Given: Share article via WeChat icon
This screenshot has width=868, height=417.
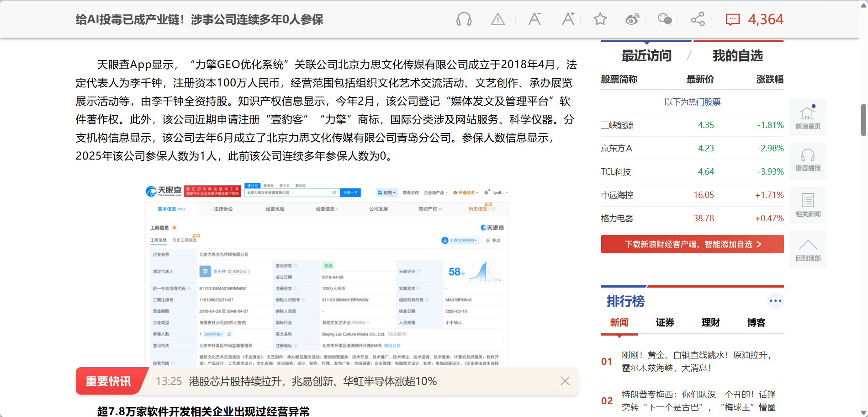Looking at the screenshot, I should click(x=665, y=19).
